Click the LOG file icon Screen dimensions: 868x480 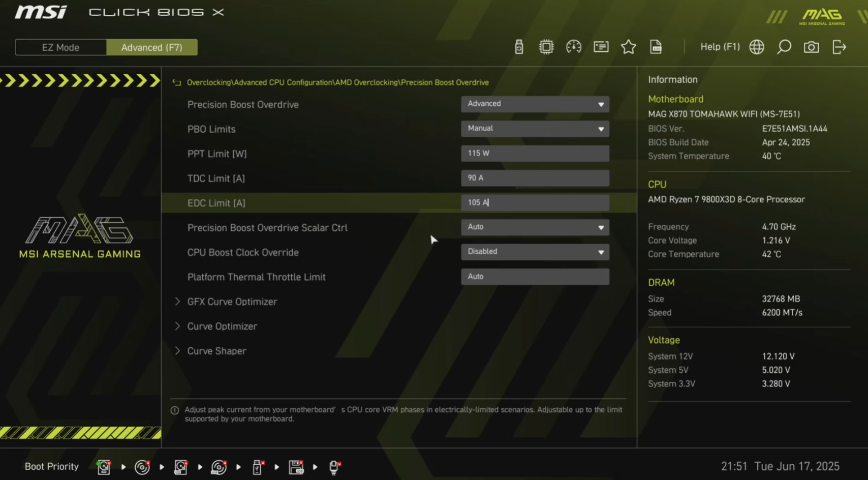point(656,47)
